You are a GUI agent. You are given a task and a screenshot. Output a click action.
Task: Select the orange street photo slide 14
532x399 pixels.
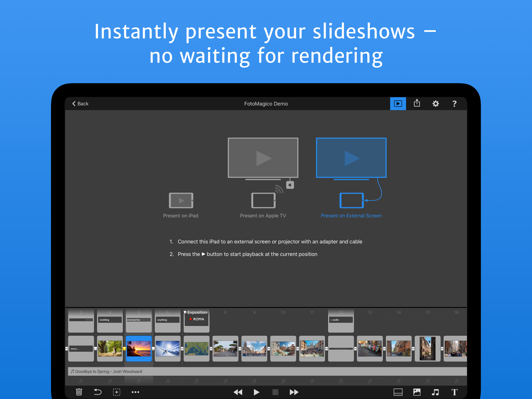pos(399,349)
